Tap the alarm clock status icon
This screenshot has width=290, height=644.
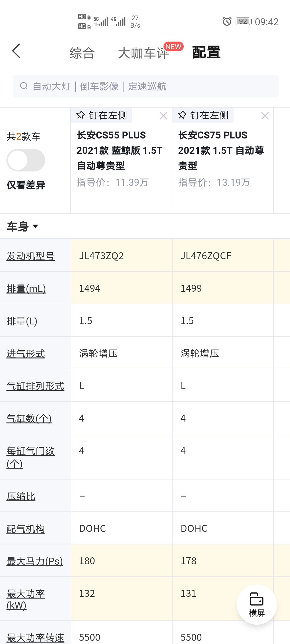tap(227, 21)
